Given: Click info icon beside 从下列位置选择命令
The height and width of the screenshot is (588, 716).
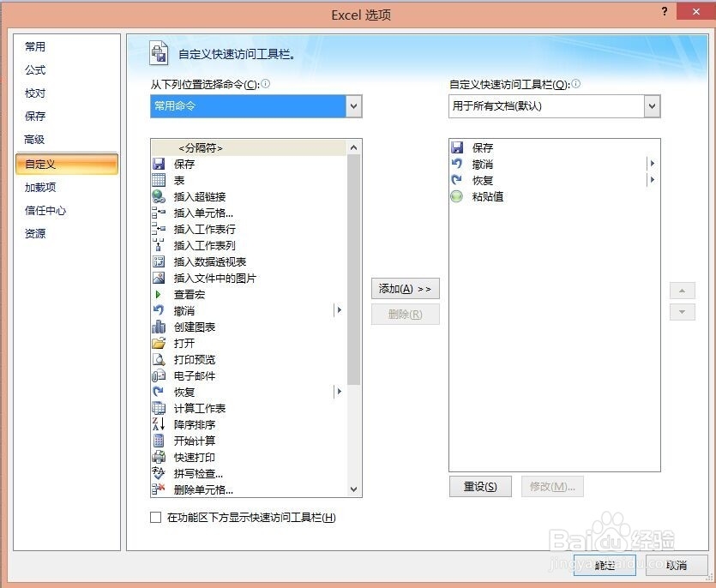Looking at the screenshot, I should (265, 83).
